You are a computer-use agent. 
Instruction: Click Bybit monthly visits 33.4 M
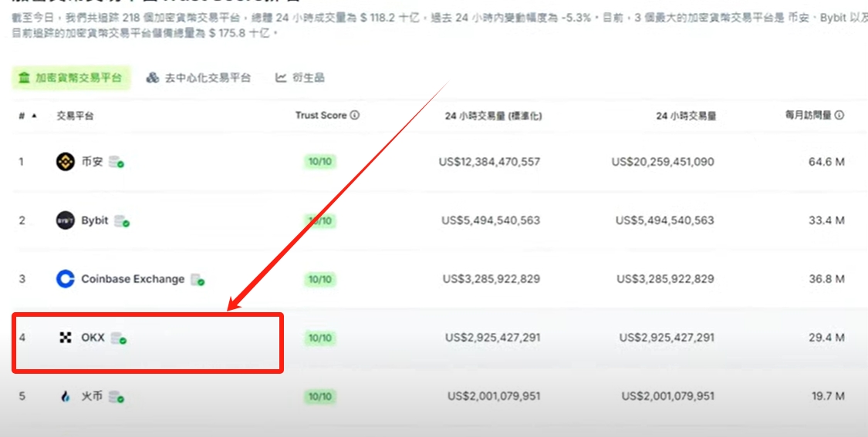tap(826, 220)
